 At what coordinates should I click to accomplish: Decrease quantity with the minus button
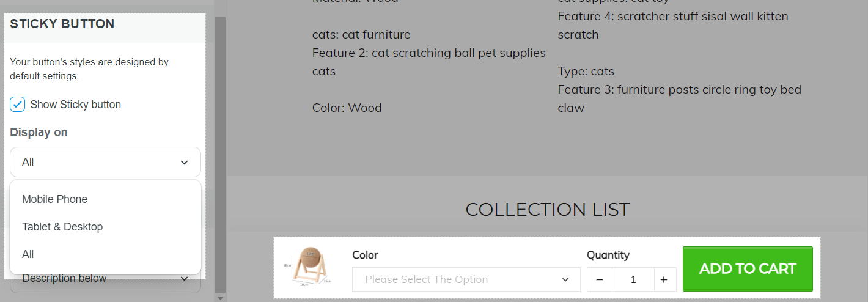click(x=600, y=279)
